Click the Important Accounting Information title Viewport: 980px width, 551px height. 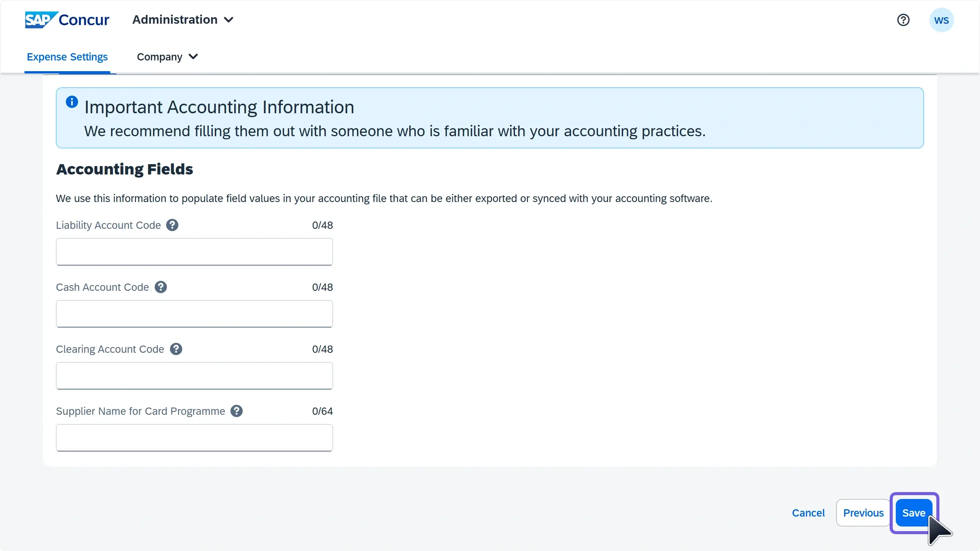219,107
